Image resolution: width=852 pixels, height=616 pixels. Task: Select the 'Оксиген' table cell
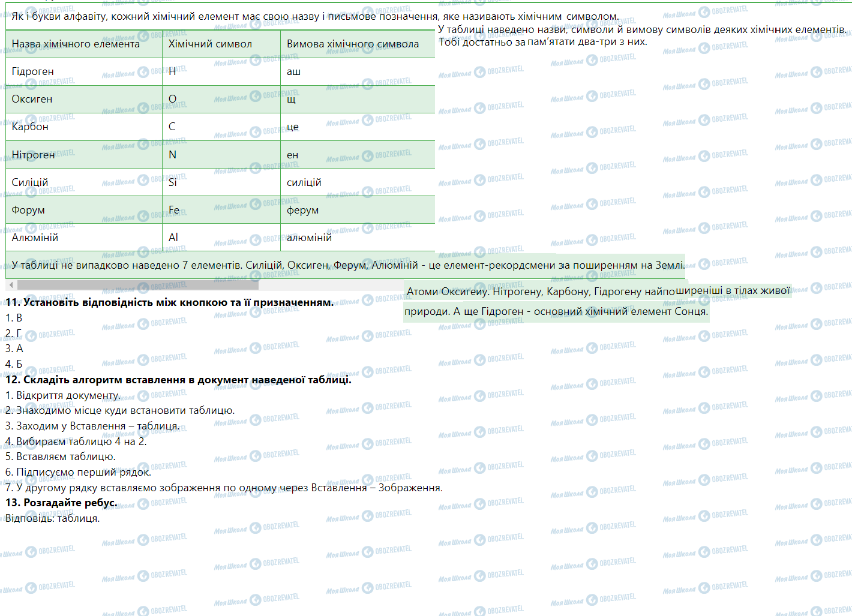(84, 99)
